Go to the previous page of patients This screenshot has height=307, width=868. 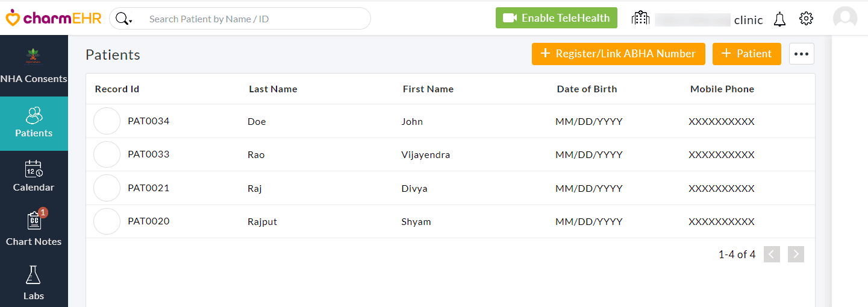(772, 255)
